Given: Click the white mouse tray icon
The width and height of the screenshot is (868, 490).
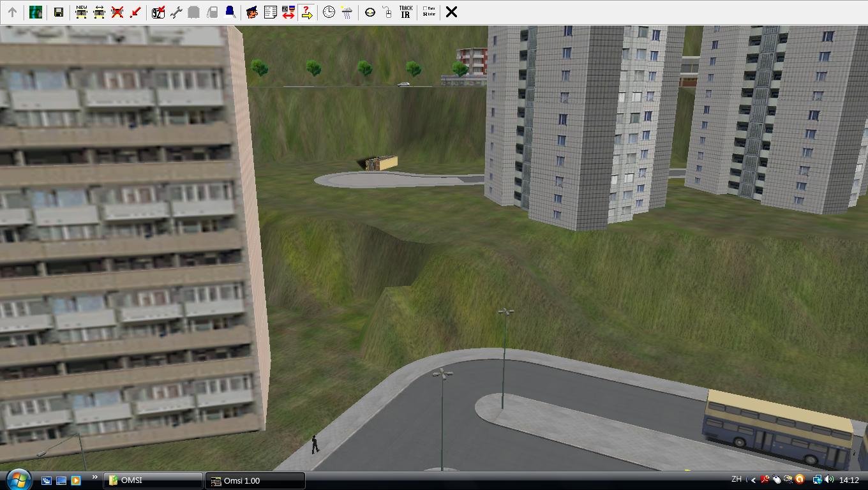Looking at the screenshot, I should tap(777, 480).
